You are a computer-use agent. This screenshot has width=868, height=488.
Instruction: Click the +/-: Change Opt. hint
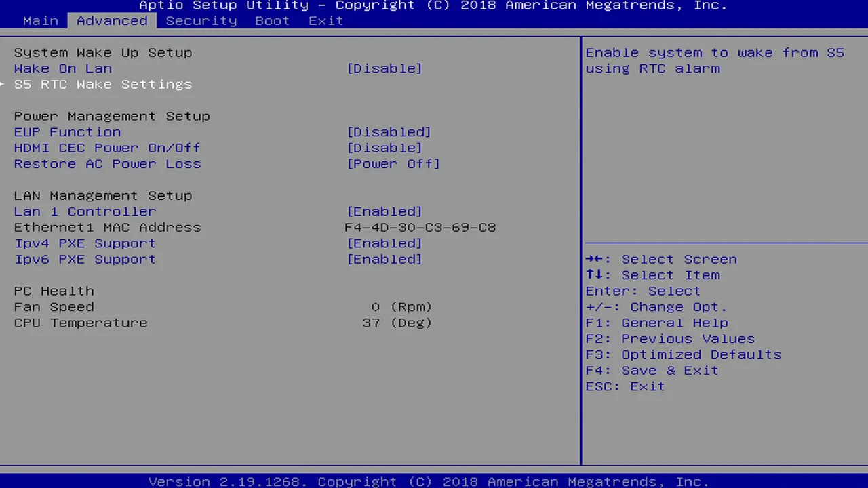[656, 307]
